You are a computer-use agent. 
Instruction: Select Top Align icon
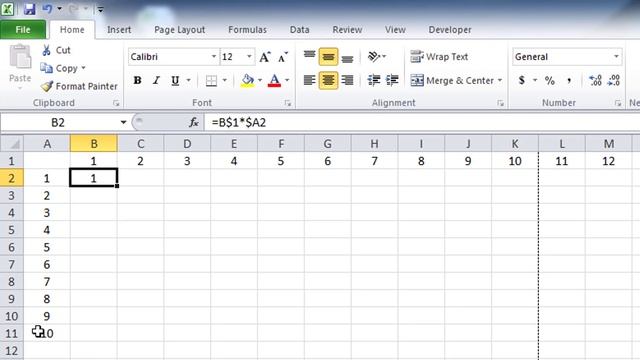pos(309,56)
